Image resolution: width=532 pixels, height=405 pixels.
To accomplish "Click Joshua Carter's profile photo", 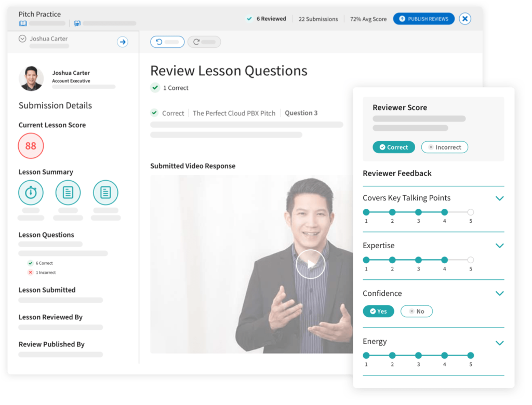I will point(31,78).
